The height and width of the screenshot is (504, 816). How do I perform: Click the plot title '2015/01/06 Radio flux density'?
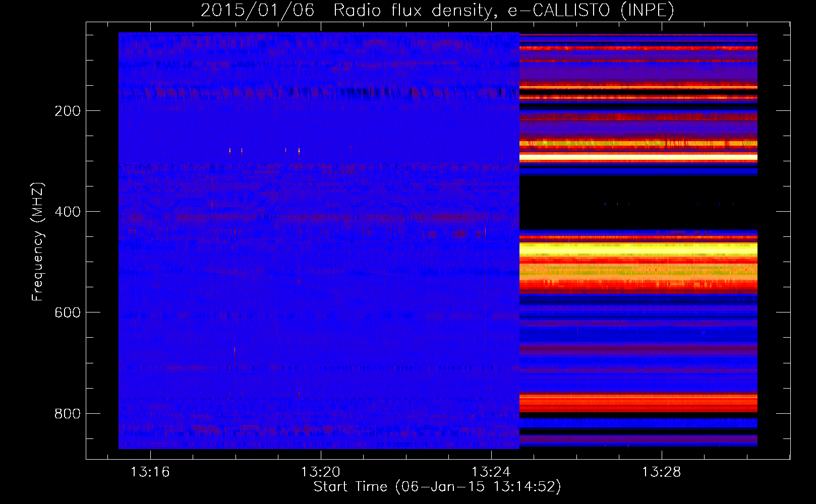click(437, 10)
